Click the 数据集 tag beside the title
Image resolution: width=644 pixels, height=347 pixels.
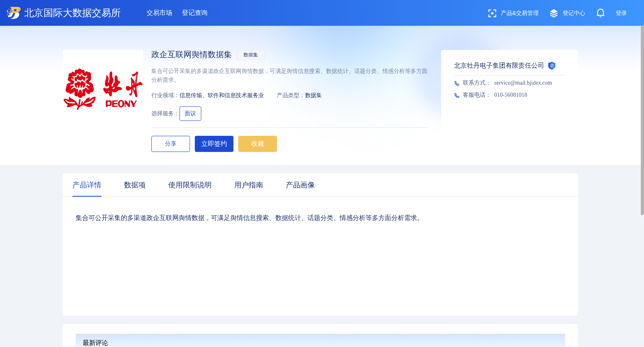251,55
